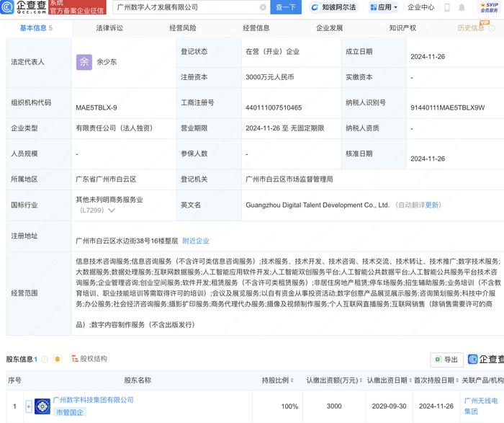Click the 导出 export button
This screenshot has width=504, height=423.
click(446, 360)
